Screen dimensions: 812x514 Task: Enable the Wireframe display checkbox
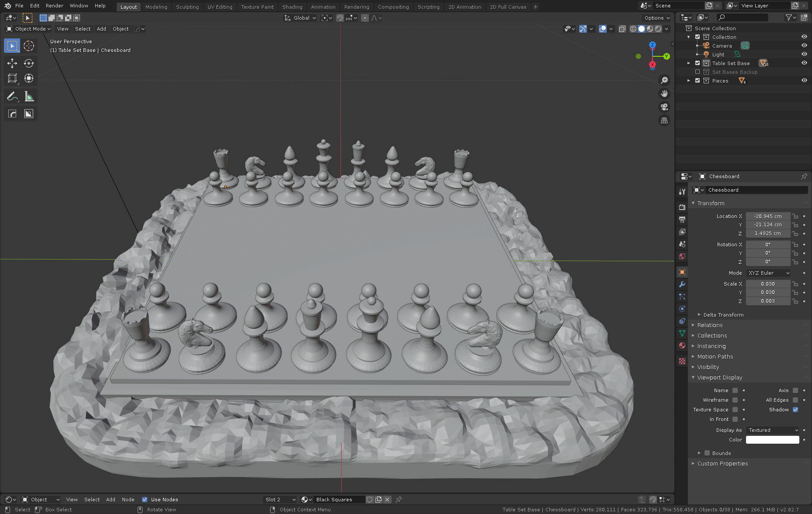(x=735, y=400)
